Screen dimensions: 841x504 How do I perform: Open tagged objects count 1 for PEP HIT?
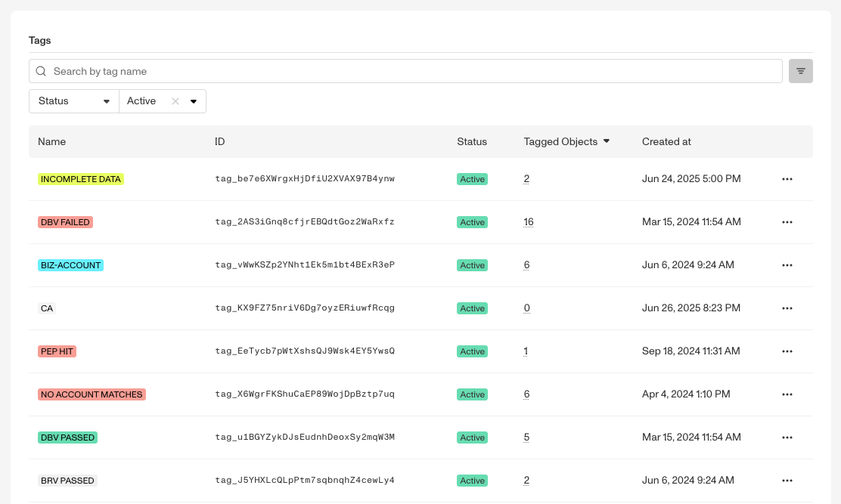pyautogui.click(x=526, y=351)
